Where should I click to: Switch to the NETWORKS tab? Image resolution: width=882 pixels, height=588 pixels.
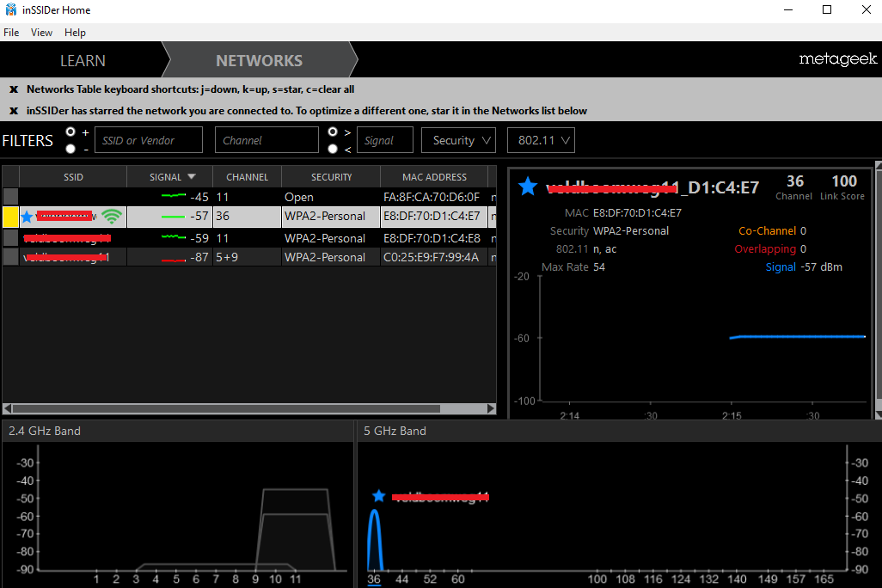coord(260,60)
